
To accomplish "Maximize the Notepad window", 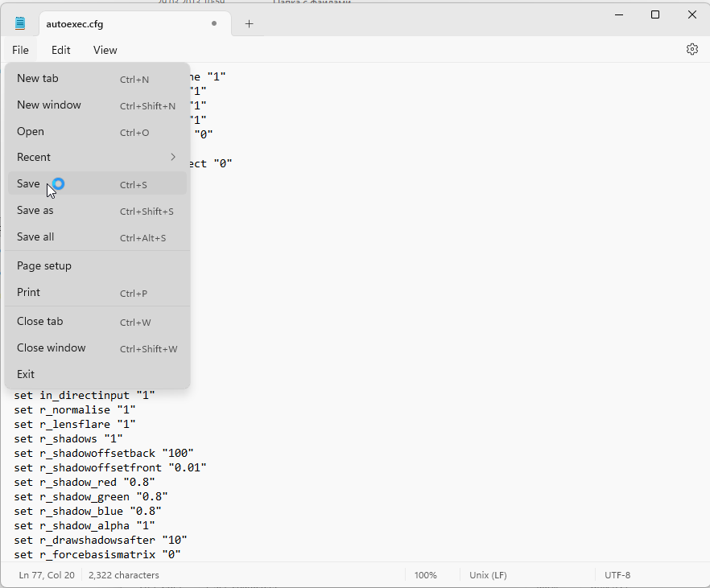I will 654,15.
